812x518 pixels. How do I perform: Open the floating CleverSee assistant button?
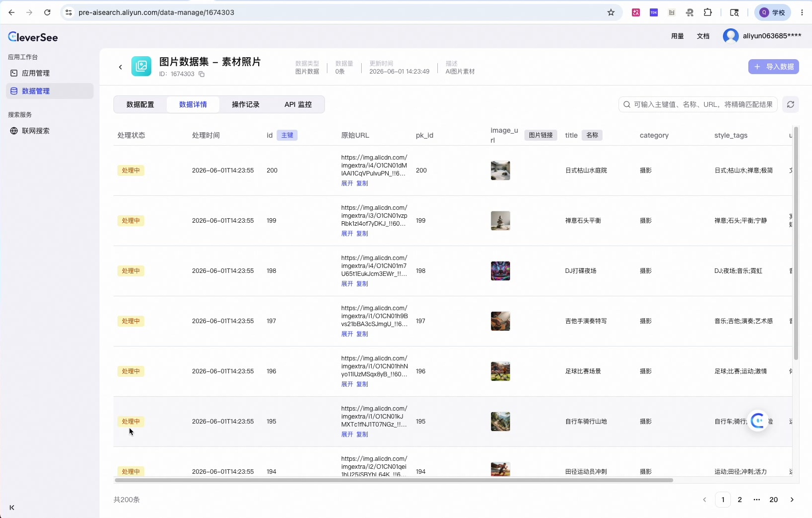758,421
